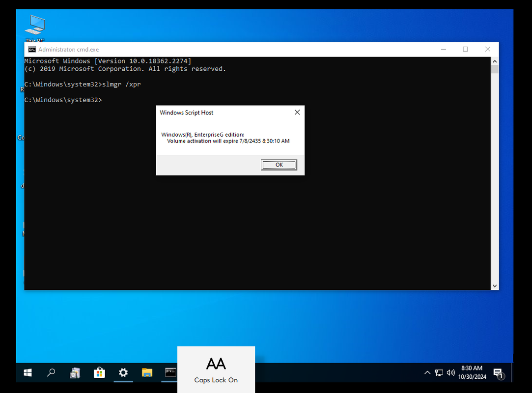Click the cmd vertical scrollbar thumb
This screenshot has height=393, width=532.
(x=495, y=69)
